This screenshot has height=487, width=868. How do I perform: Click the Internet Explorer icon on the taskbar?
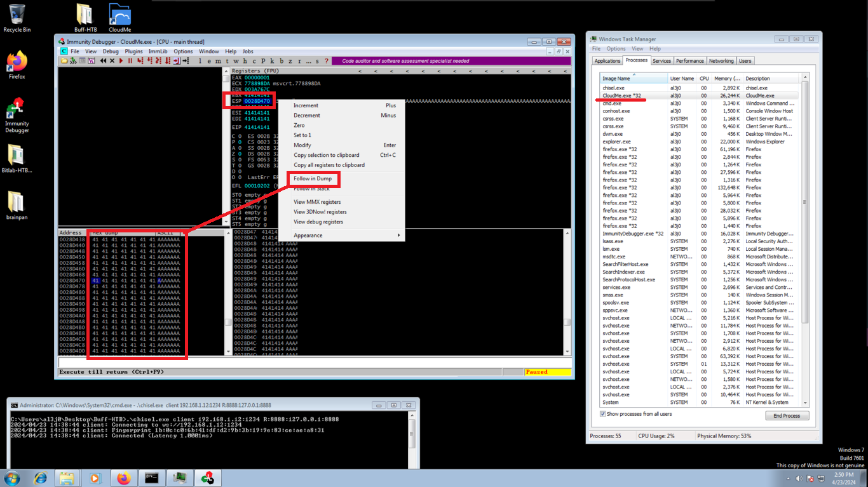coord(40,478)
